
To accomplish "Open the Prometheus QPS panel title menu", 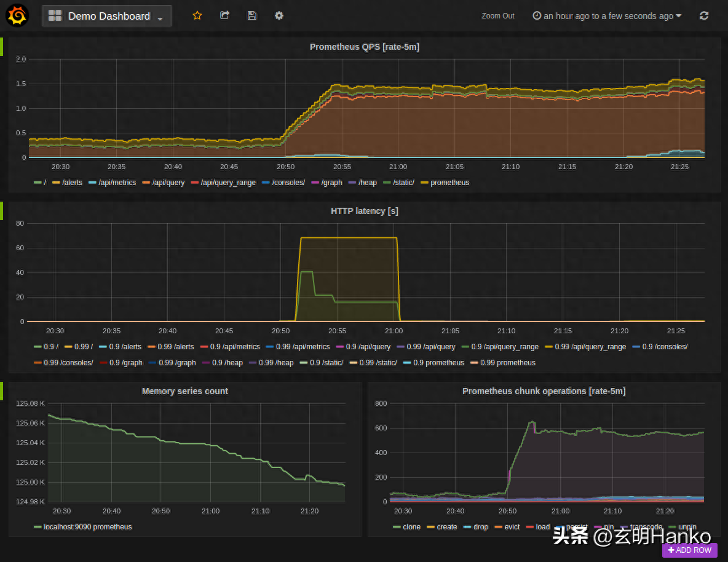I will 364,47.
